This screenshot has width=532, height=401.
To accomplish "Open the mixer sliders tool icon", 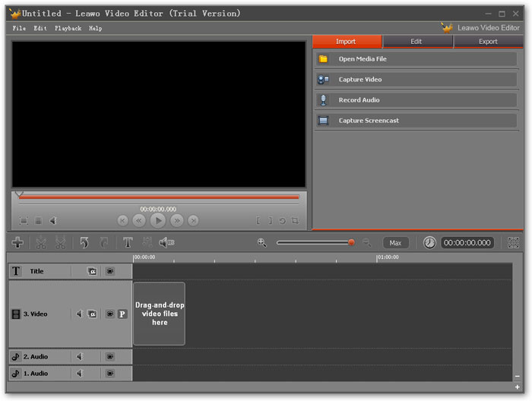I will pyautogui.click(x=147, y=242).
